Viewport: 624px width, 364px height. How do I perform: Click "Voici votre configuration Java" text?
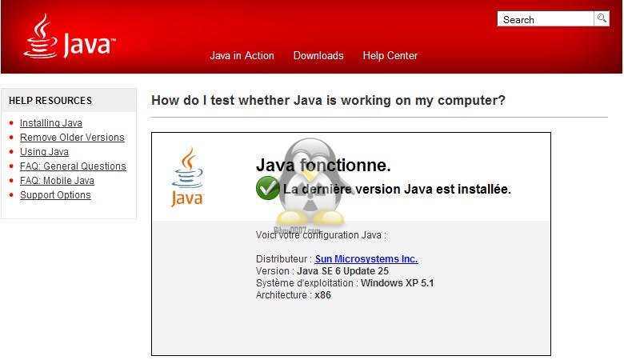click(321, 235)
